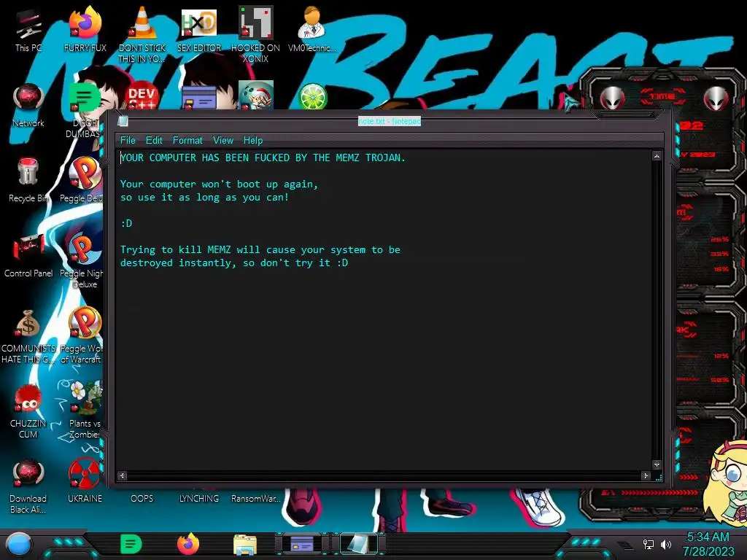Launch the VLC cone desktop shortcut

(x=142, y=34)
